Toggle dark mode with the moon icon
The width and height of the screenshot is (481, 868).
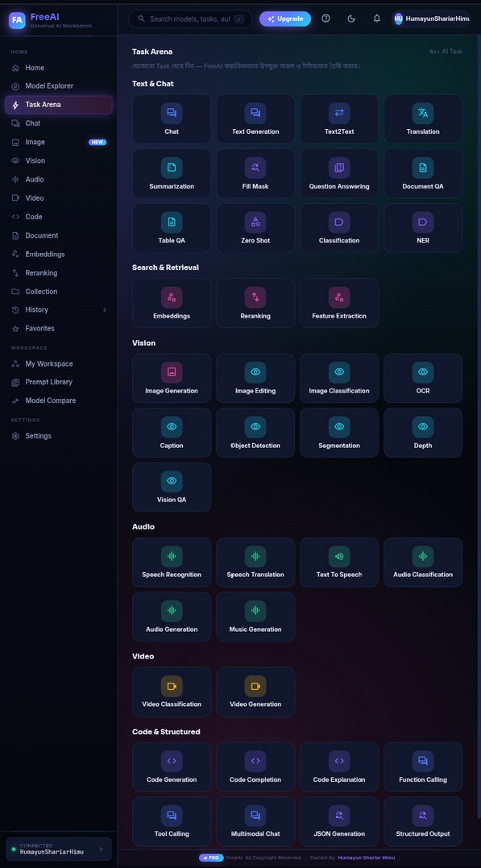click(x=351, y=19)
